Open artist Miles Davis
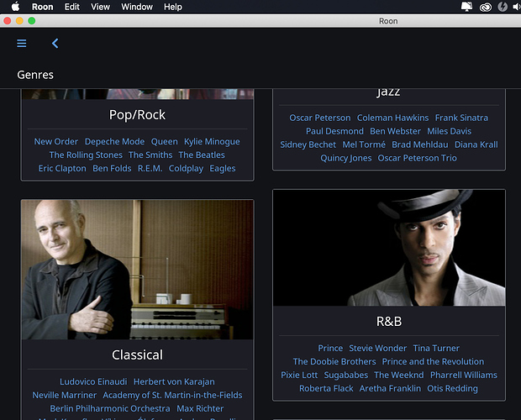The width and height of the screenshot is (521, 420). pyautogui.click(x=450, y=131)
